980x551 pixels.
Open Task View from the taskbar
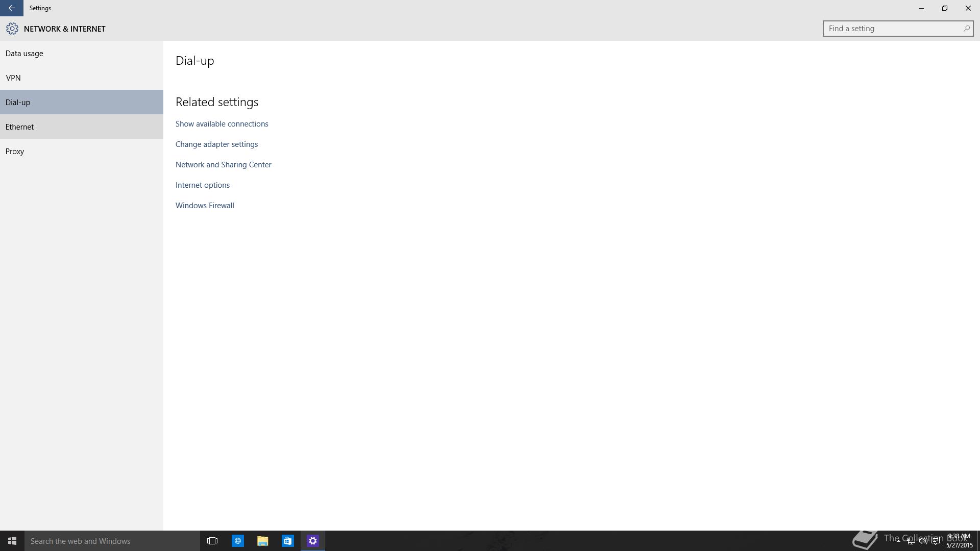tap(212, 541)
